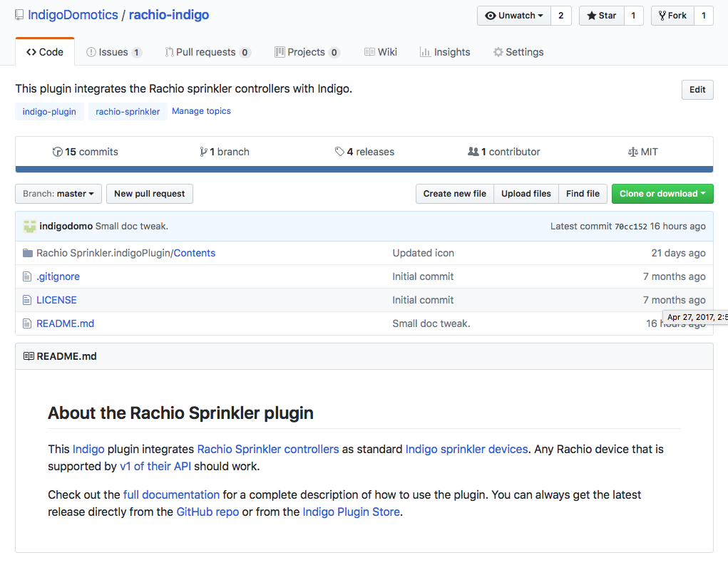The image size is (728, 570).
Task: Open the Wiki tab
Action: pyautogui.click(x=381, y=53)
